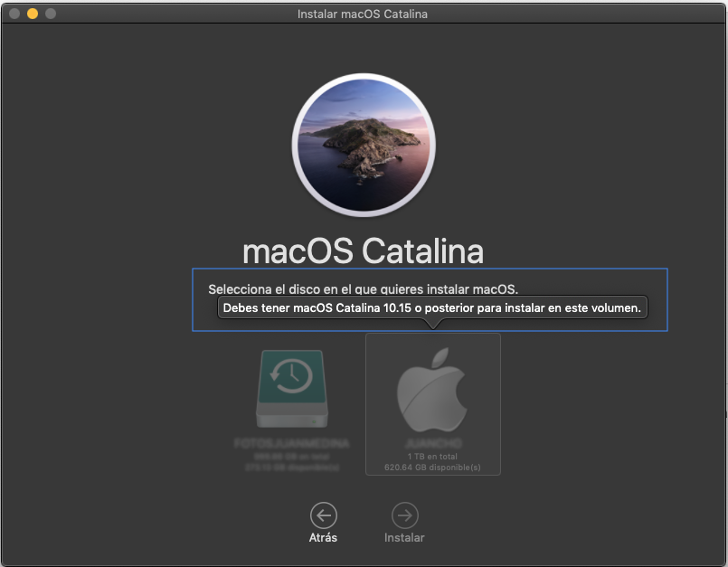728x567 pixels.
Task: Click the Instalar forward arrow icon
Action: coord(405,515)
